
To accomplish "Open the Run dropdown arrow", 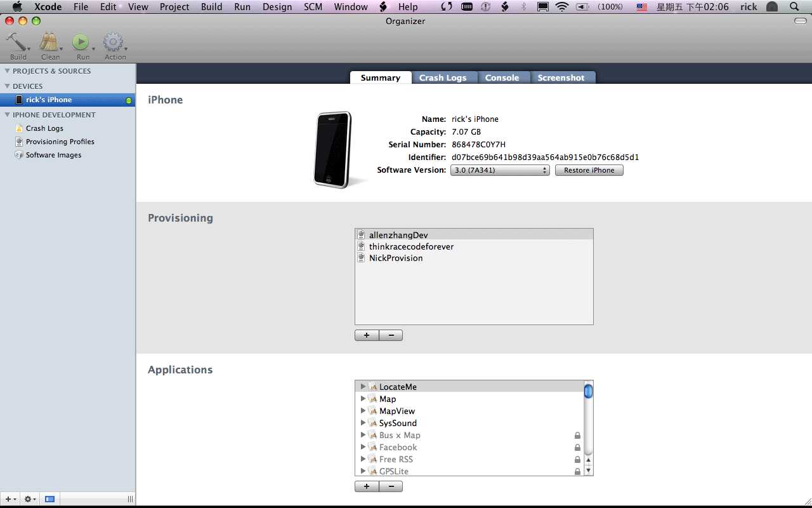I will coord(93,48).
